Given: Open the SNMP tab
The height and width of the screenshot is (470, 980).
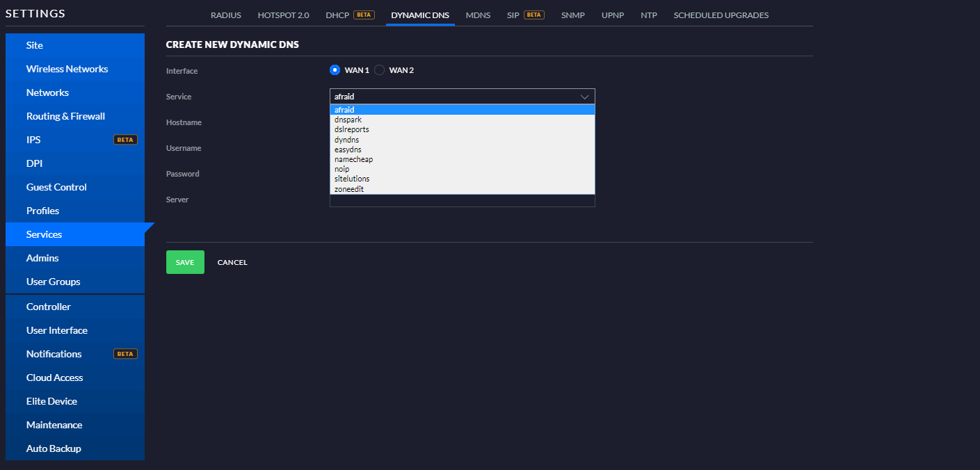Looking at the screenshot, I should [573, 15].
